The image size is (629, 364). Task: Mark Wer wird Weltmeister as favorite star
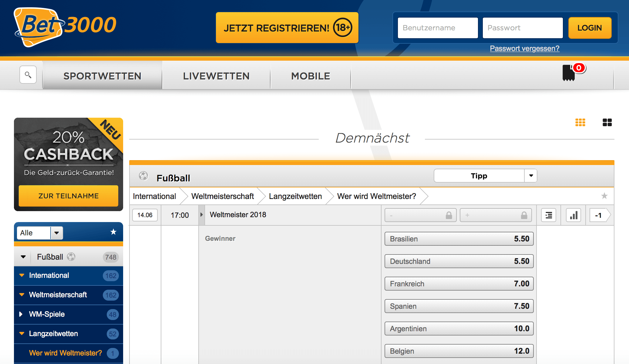pyautogui.click(x=604, y=196)
